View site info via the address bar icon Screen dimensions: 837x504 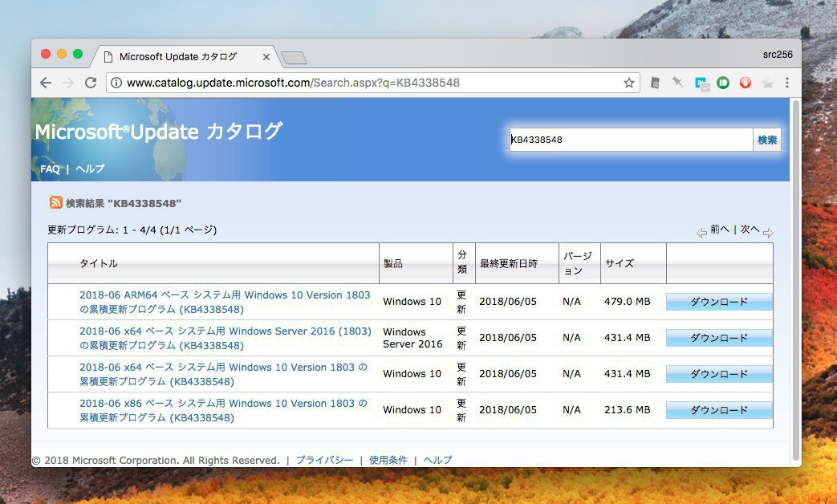tap(116, 83)
